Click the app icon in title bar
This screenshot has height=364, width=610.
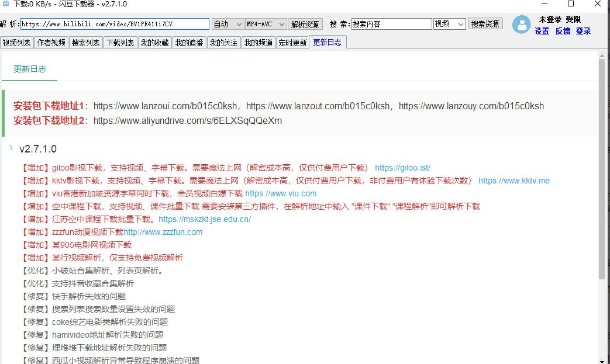[6, 4]
